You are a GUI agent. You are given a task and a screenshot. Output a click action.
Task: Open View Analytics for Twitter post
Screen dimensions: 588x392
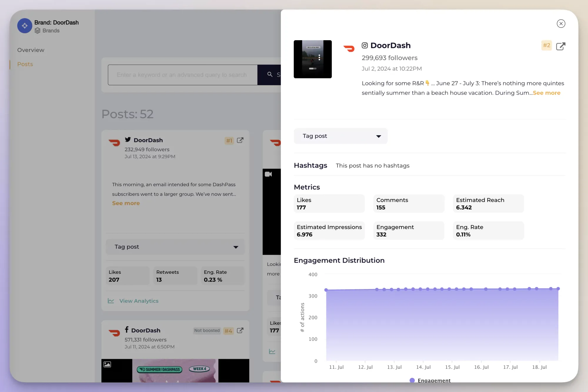[139, 301]
